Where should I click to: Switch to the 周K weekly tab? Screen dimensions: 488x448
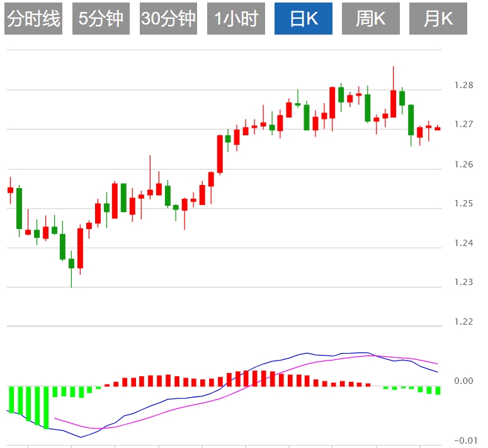(370, 19)
